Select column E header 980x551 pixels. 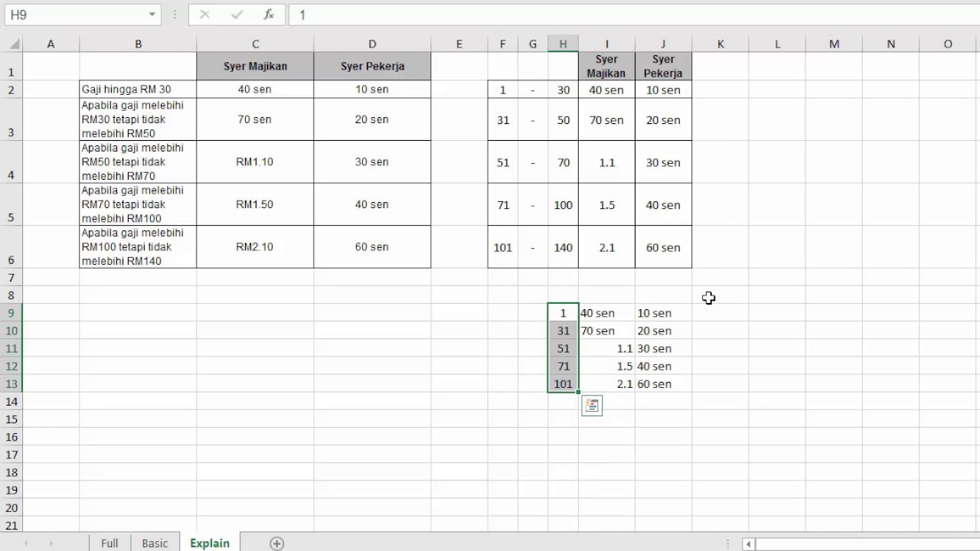click(459, 44)
